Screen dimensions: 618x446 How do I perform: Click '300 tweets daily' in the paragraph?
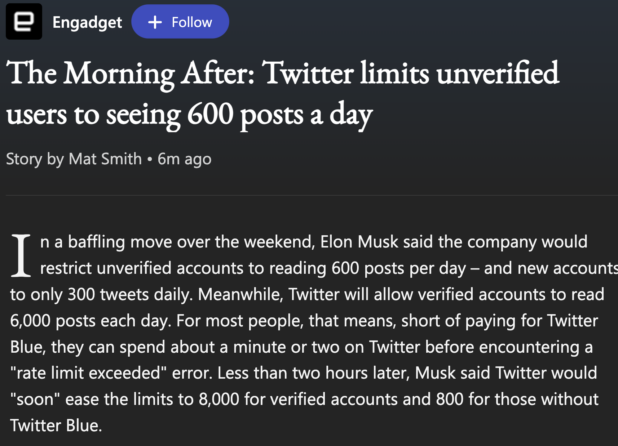pos(130,295)
